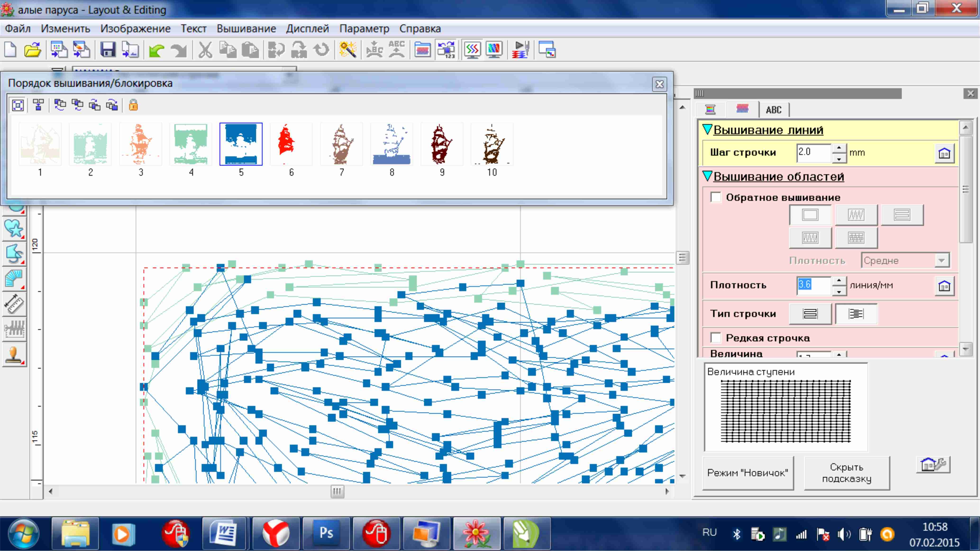
Task: Click the Save floppy disk icon
Action: pyautogui.click(x=108, y=50)
